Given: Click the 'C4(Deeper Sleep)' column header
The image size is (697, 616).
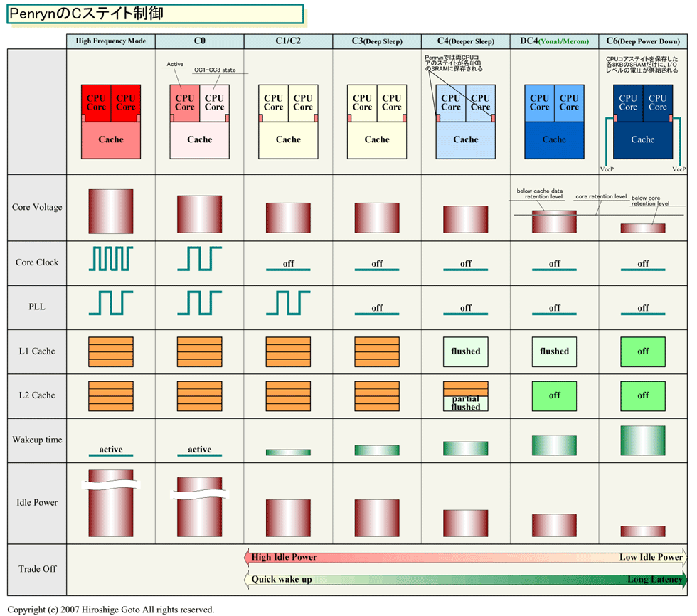Looking at the screenshot, I should point(465,41).
